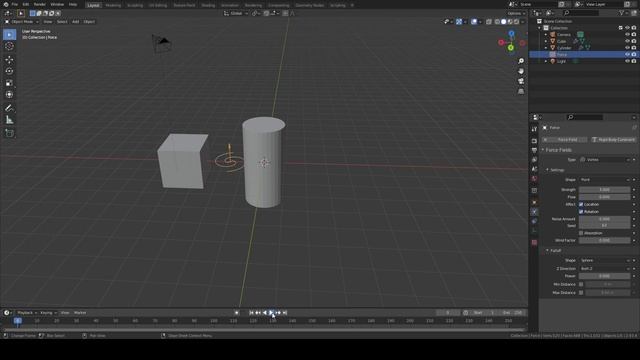Select the Add Cube tool
Screen dimensions: 640x360
9,133
